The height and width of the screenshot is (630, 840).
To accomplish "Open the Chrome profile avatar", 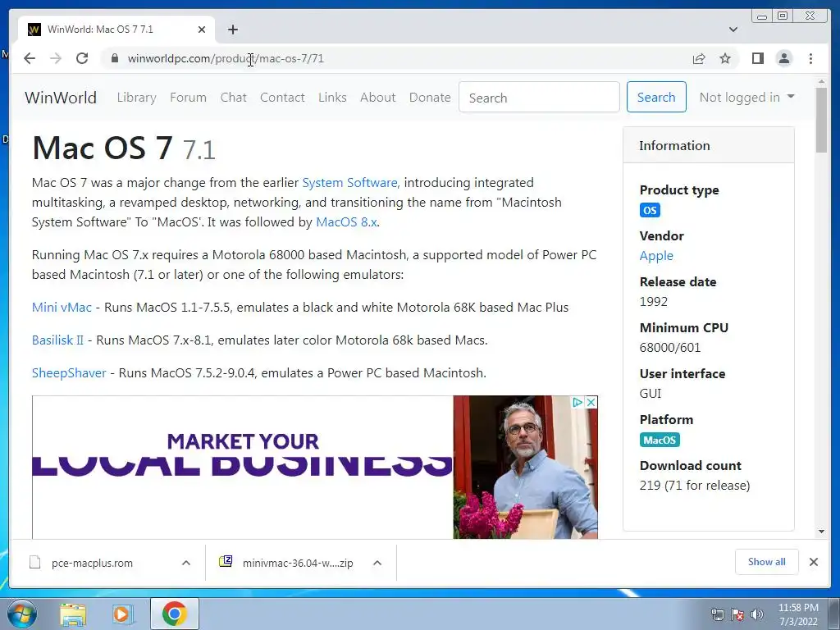I will (783, 58).
